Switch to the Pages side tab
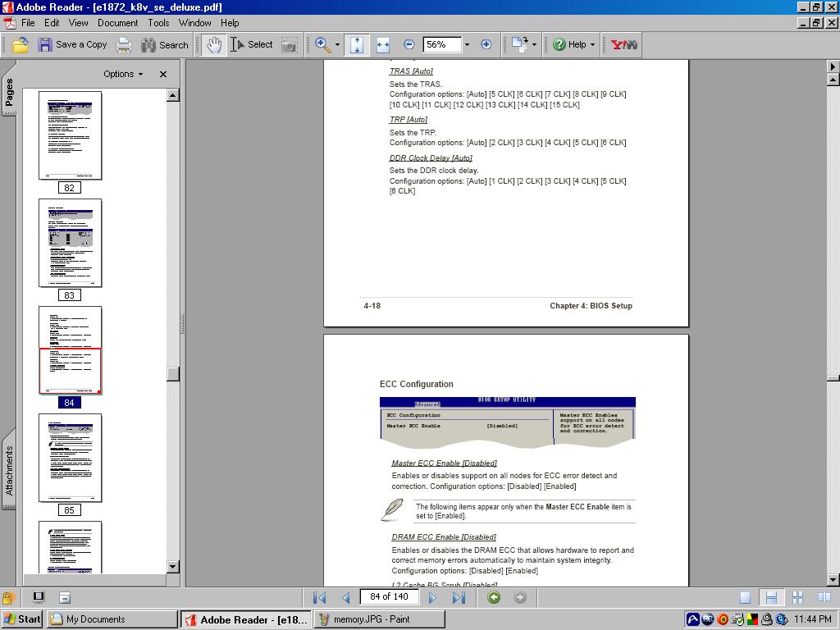840x630 pixels. click(9, 91)
